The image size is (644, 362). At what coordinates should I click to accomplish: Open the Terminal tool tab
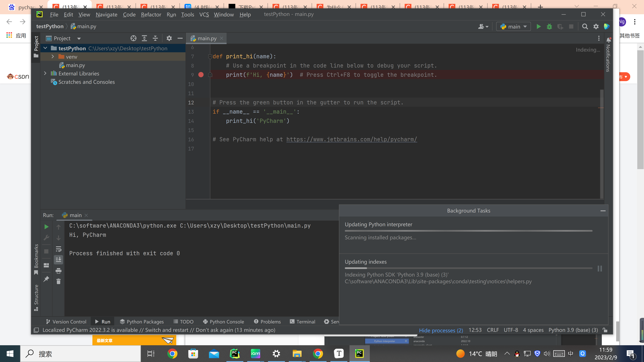click(x=303, y=322)
